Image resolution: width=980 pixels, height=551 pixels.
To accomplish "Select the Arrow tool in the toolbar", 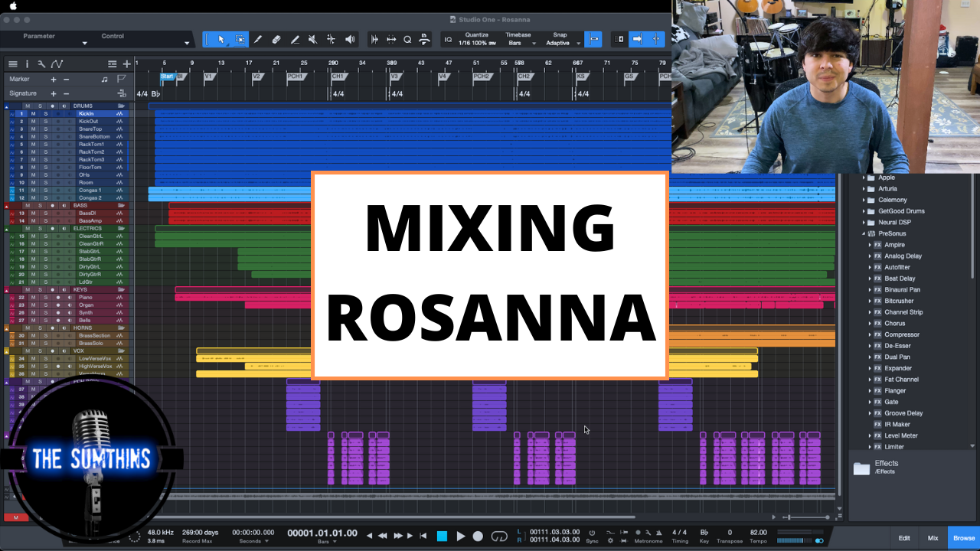I will pos(221,39).
